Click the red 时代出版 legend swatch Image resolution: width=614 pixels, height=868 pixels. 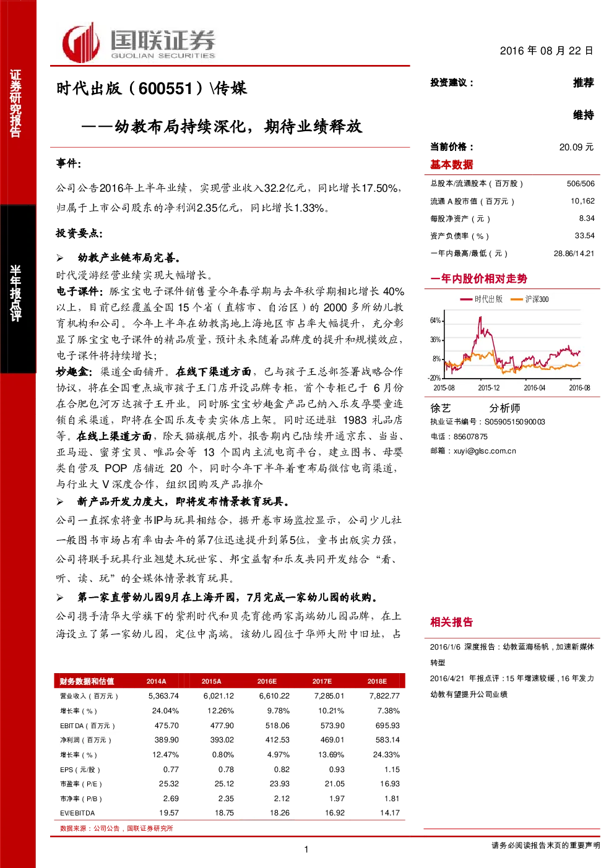[x=466, y=299]
